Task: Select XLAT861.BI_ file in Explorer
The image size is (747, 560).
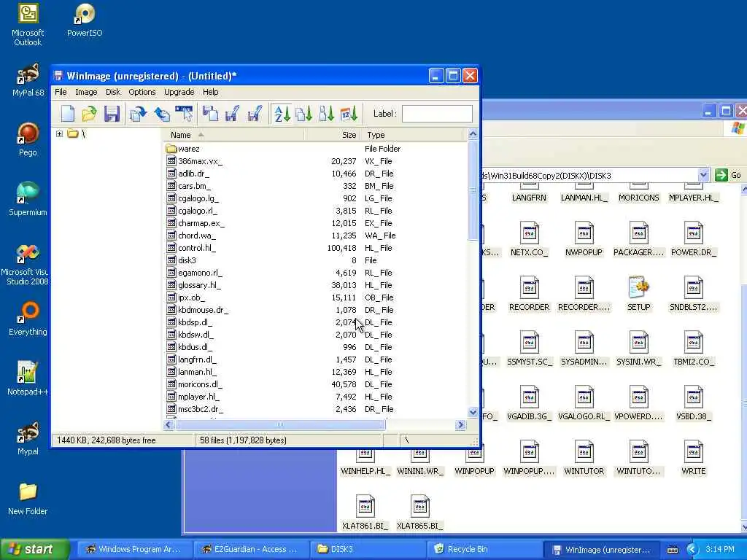Action: (x=365, y=512)
